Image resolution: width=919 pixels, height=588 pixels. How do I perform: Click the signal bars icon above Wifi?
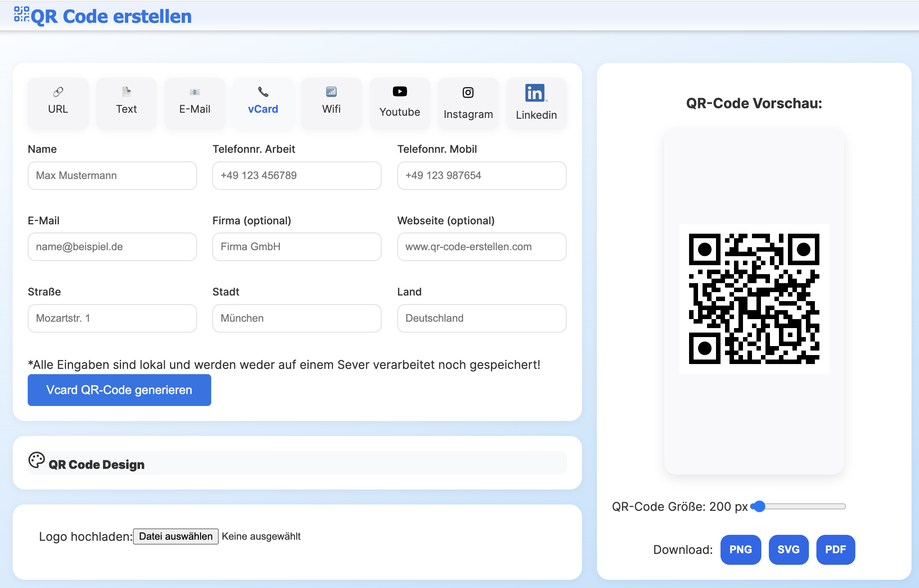pos(331,92)
